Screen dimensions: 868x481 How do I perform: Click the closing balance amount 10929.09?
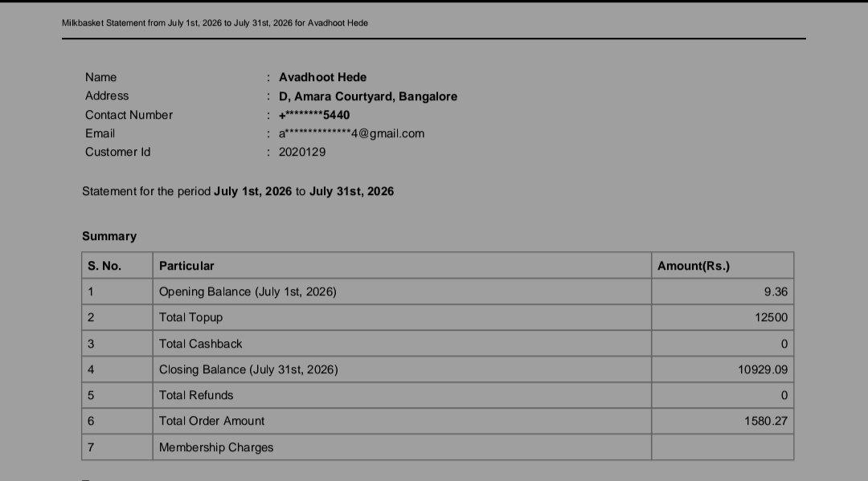pos(763,369)
